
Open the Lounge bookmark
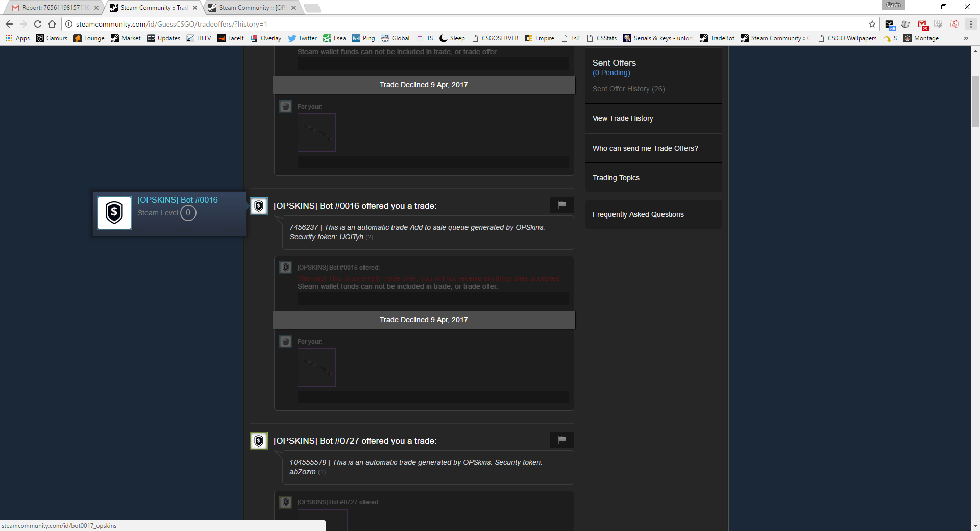point(89,38)
